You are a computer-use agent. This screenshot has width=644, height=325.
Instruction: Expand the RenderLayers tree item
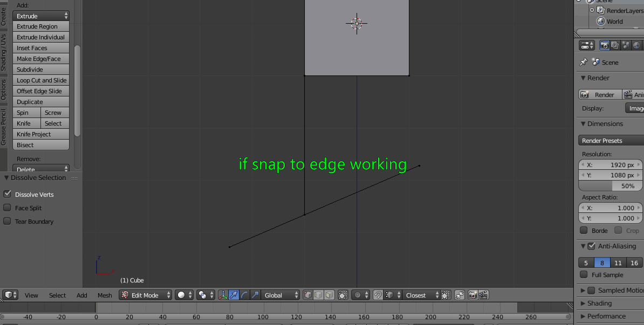click(592, 10)
